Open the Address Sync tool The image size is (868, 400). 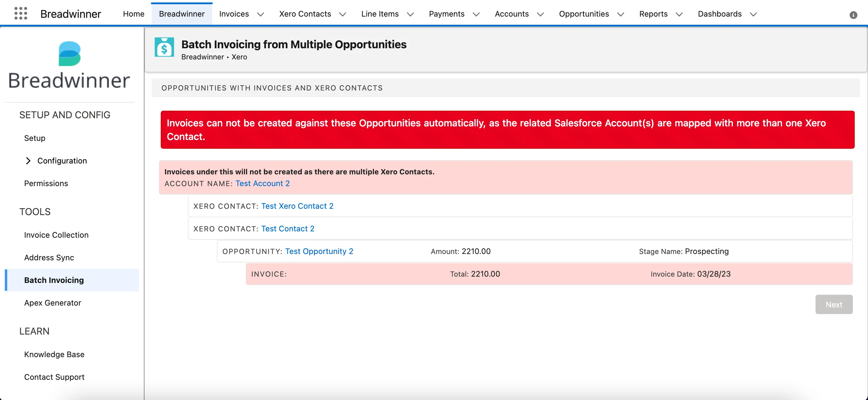pos(49,257)
